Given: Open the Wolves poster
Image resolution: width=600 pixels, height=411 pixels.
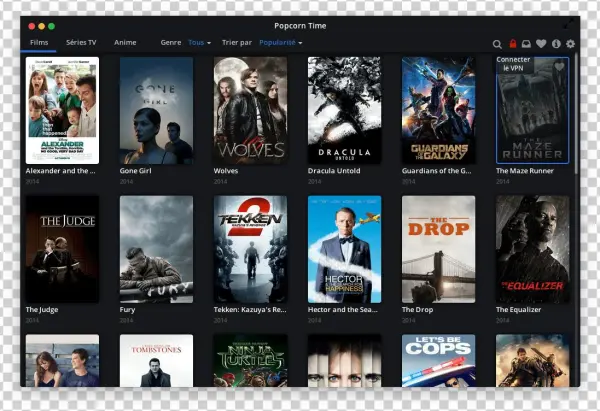Looking at the screenshot, I should point(251,110).
